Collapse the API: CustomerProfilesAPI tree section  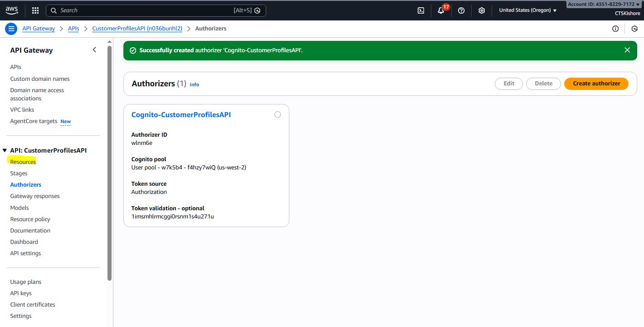[x=5, y=150]
